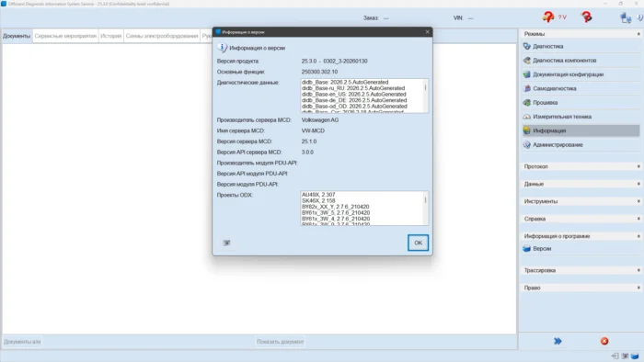This screenshot has width=644, height=362.
Task: Click the Документы а/м button
Action: (22, 342)
